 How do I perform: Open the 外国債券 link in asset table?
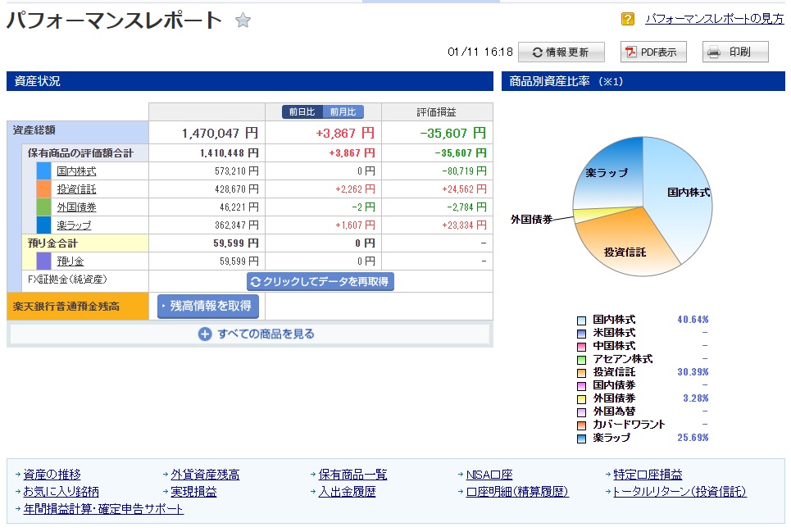tap(76, 207)
